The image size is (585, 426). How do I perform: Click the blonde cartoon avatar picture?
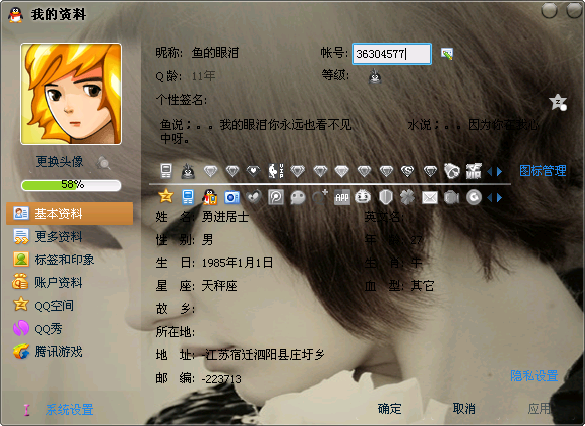click(x=71, y=94)
